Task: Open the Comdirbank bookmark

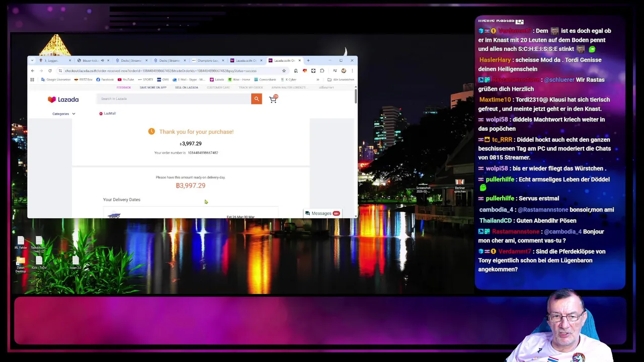Action: tap(265, 79)
